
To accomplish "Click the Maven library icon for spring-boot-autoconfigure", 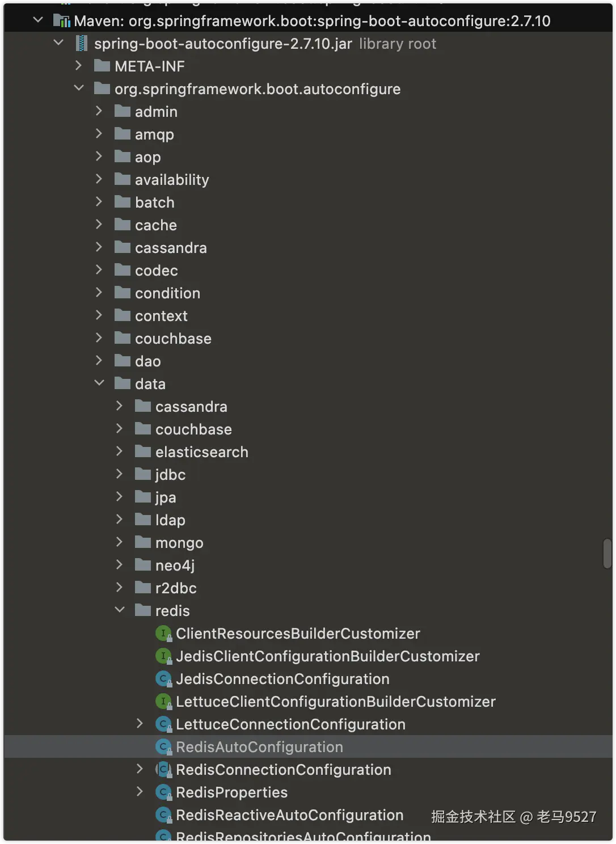I will point(61,21).
